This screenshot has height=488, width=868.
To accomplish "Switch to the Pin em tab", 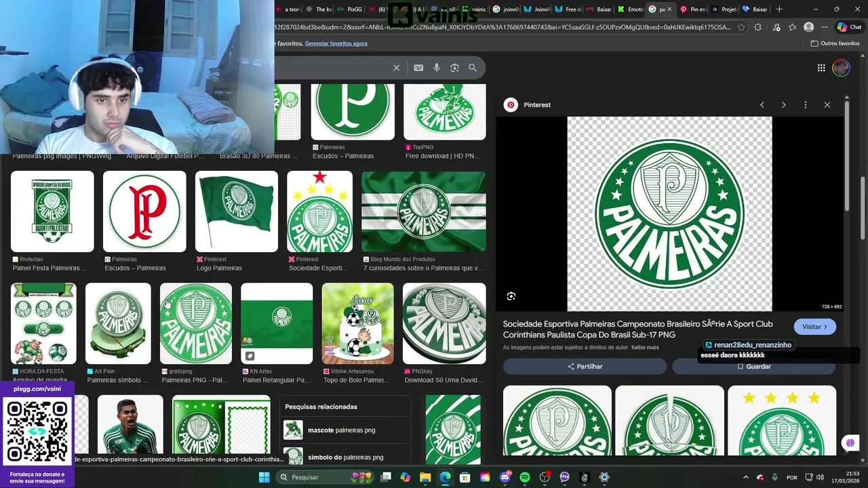I will pyautogui.click(x=694, y=9).
